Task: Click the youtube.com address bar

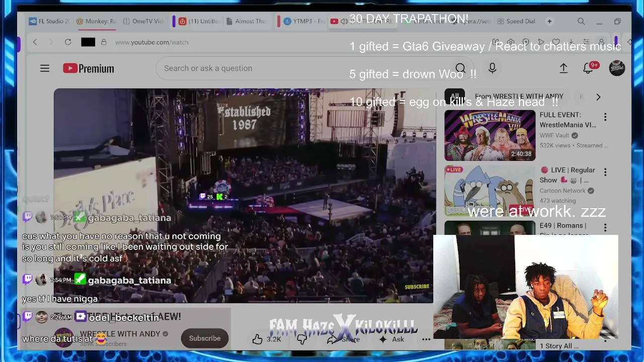Action: pos(152,42)
